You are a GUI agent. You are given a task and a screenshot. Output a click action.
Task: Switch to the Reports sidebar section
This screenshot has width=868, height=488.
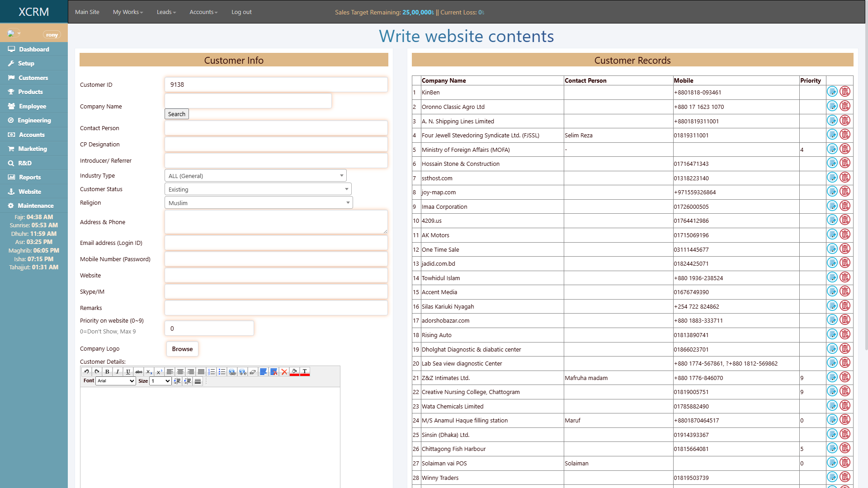click(x=29, y=177)
